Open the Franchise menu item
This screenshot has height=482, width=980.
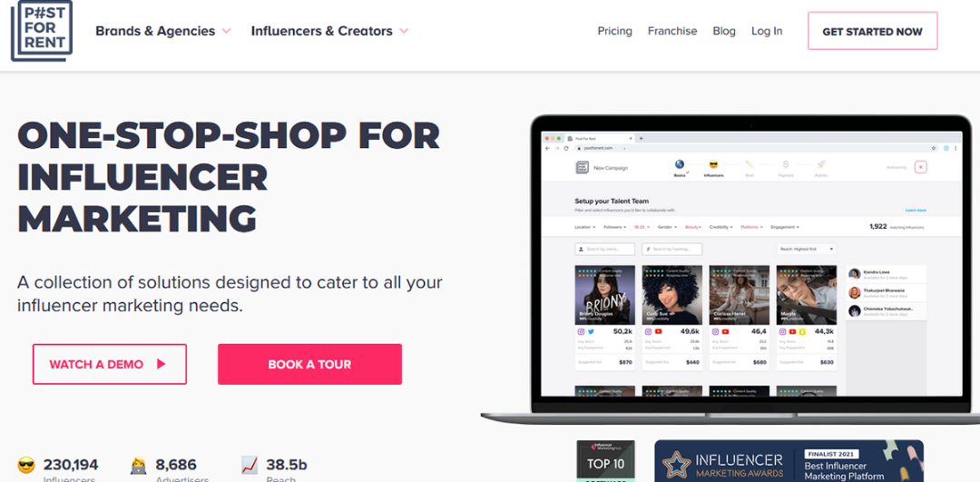(x=672, y=31)
